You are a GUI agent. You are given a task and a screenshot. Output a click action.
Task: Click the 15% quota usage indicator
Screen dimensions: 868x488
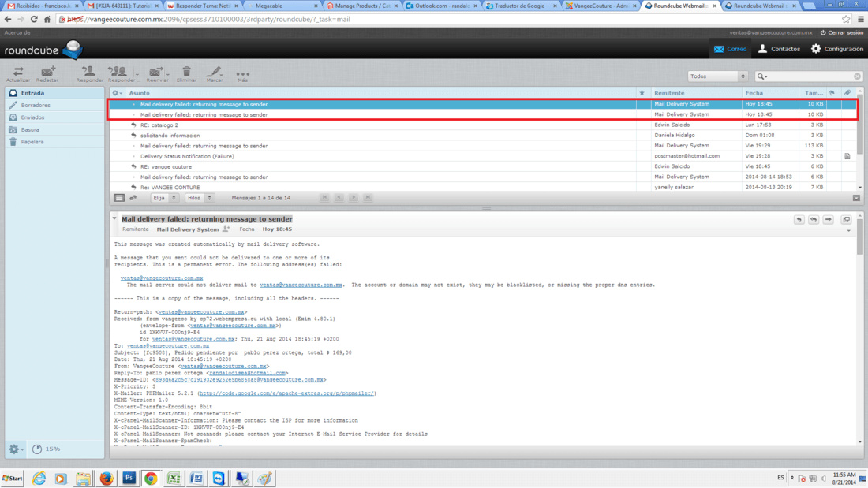(46, 449)
